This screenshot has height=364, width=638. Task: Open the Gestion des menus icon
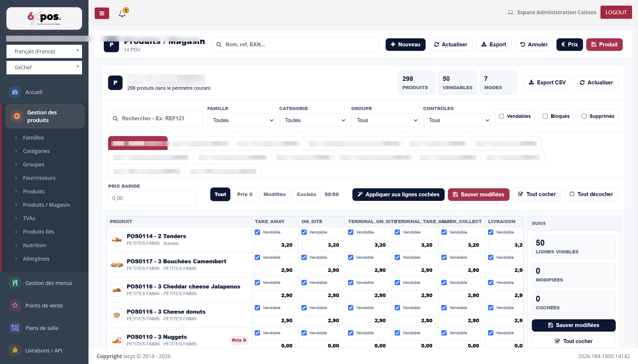coord(15,283)
